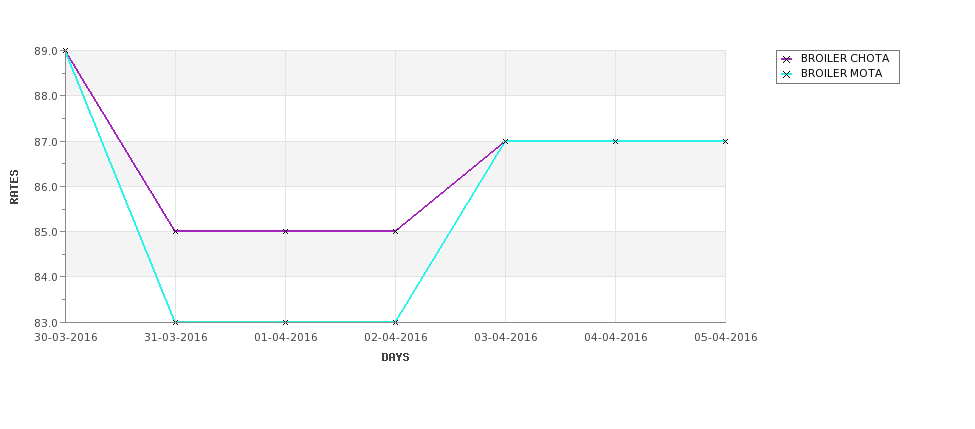Click the purple 85.0 marker on 02-04-2016
The width and height of the screenshot is (975, 429).
395,231
